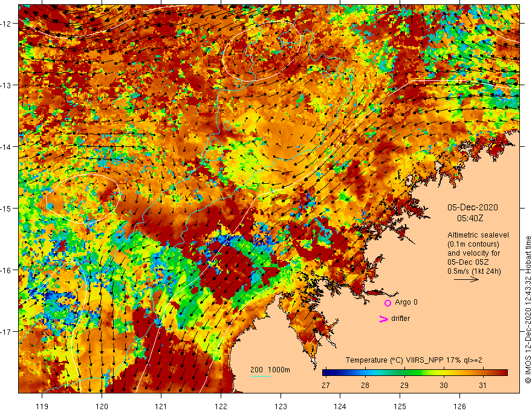The height and width of the screenshot is (411, 532).
Task: Click colorbar tick value 28
Action: [365, 385]
